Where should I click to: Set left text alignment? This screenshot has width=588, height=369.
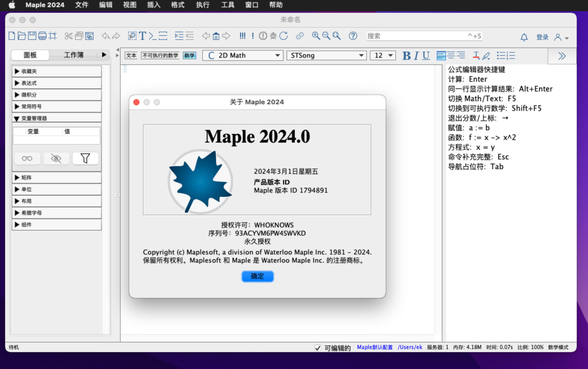[441, 55]
